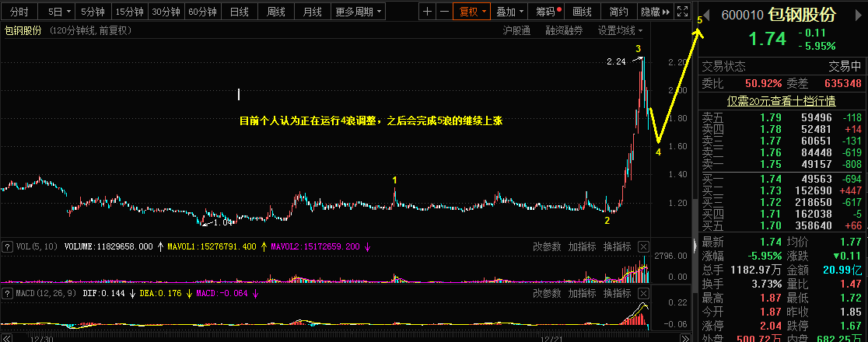Viewport: 868px width, 342px height.
Task: Jump chart timeline to far right
Action: (685, 337)
